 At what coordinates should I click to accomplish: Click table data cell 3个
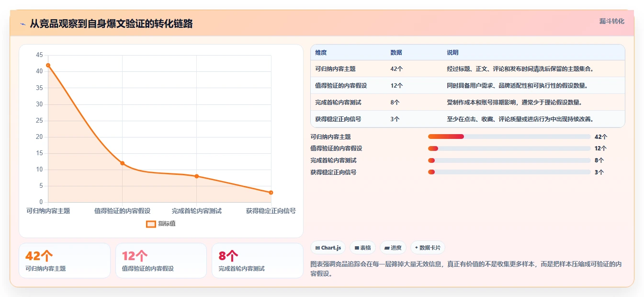(x=395, y=119)
